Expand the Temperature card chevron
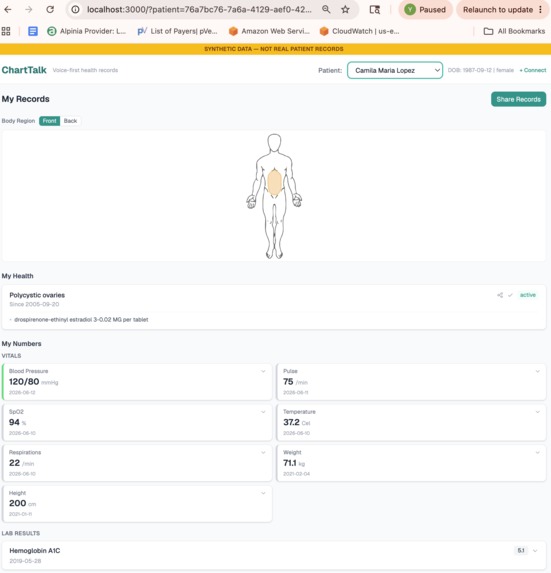The image size is (551, 573). pos(537,412)
